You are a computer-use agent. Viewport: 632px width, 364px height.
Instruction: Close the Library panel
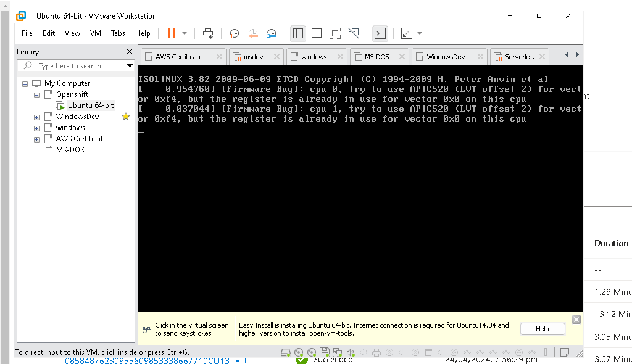[130, 52]
